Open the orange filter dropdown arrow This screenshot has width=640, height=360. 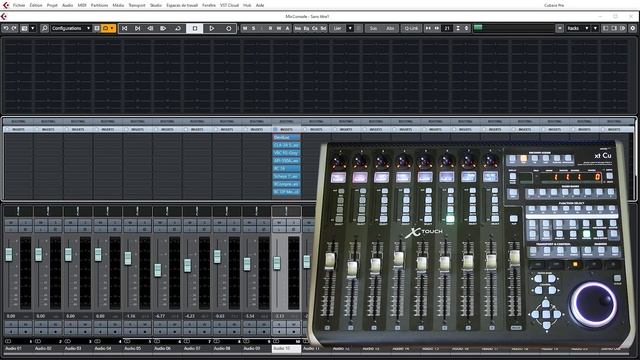pyautogui.click(x=112, y=28)
